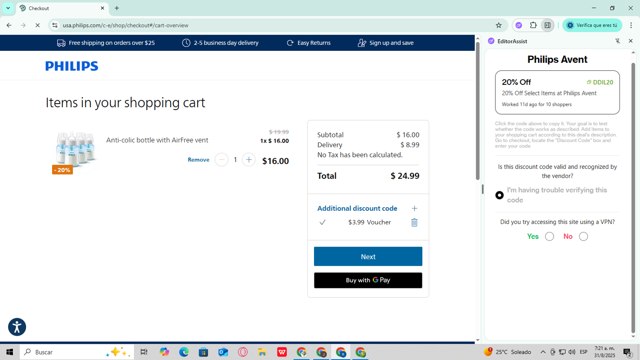Screen dimensions: 640x360
Task: Remove the Anti-colic bottle from cart
Action: click(x=198, y=160)
